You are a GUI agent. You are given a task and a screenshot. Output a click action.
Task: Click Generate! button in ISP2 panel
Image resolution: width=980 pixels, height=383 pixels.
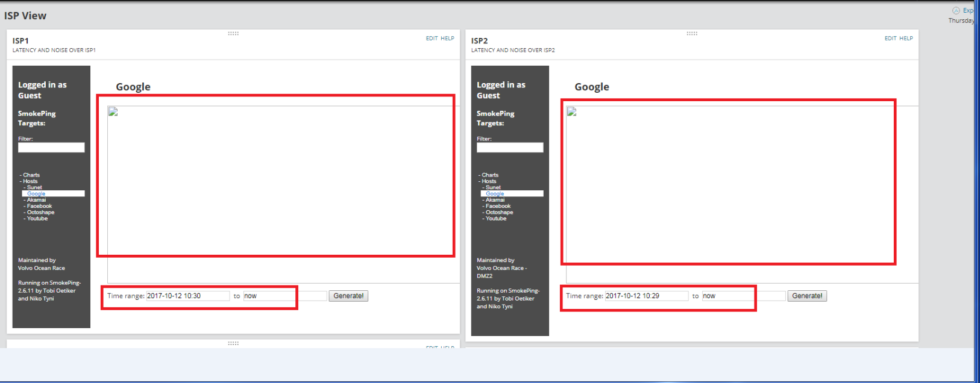tap(807, 296)
